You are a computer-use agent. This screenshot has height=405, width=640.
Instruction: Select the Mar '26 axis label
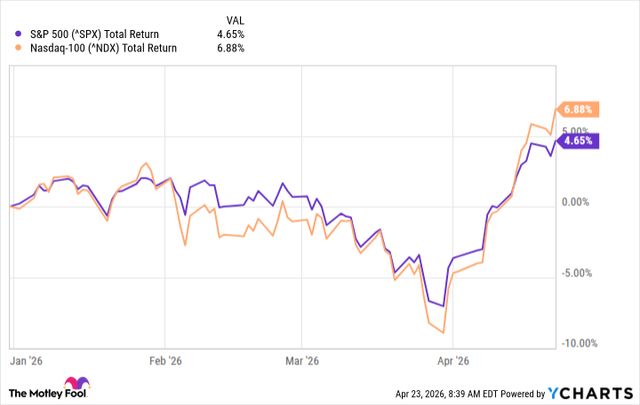point(302,361)
